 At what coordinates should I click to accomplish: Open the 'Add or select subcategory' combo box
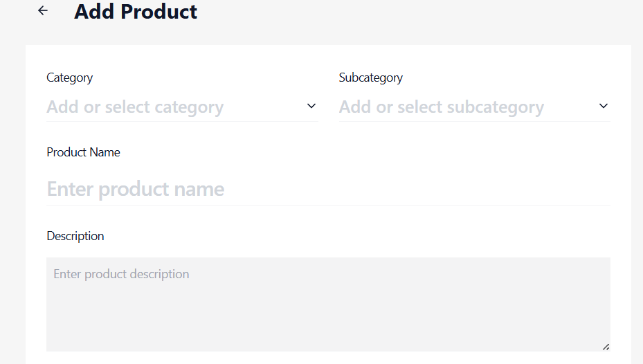click(474, 107)
